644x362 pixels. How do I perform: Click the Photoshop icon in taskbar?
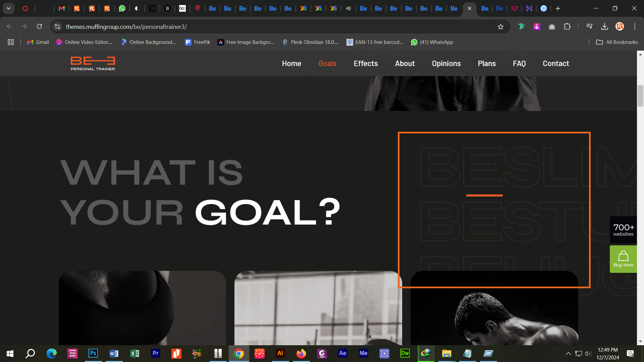pyautogui.click(x=93, y=354)
